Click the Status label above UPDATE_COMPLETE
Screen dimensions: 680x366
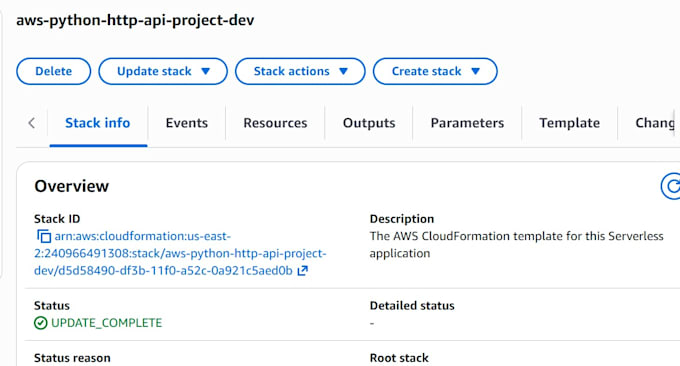click(52, 306)
